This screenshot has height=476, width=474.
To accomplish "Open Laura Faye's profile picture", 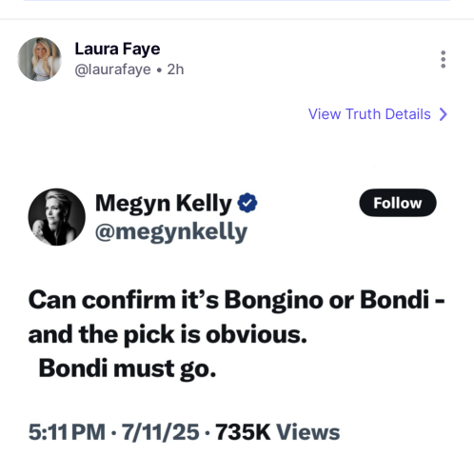I will 39,59.
